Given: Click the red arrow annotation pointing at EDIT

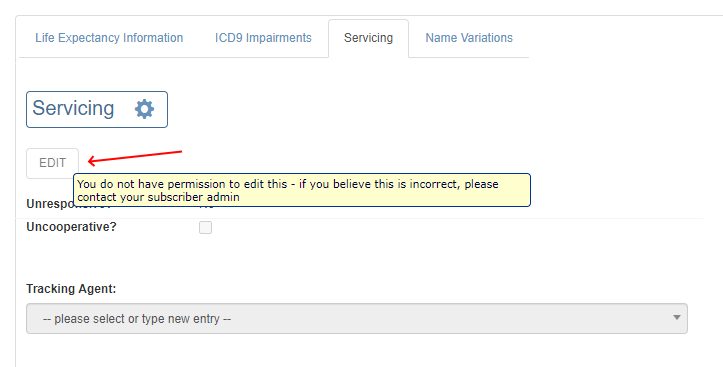Looking at the screenshot, I should point(135,157).
